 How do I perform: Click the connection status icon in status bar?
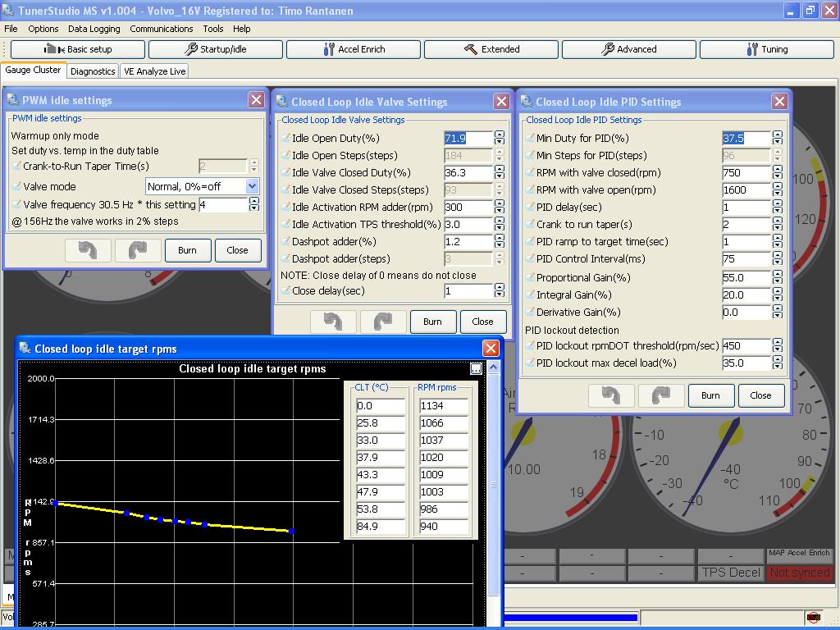814,617
